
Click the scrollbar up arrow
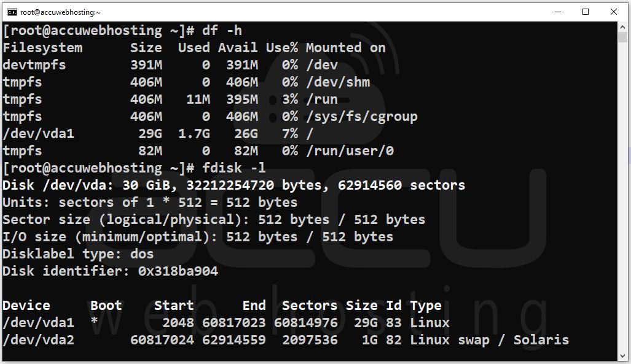point(622,27)
